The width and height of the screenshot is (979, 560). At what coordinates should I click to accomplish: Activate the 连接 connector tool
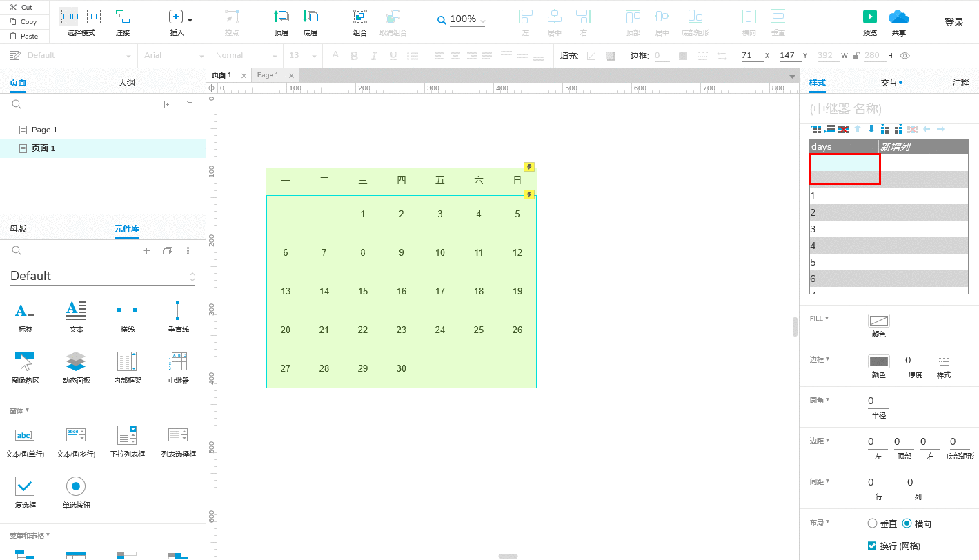click(123, 17)
